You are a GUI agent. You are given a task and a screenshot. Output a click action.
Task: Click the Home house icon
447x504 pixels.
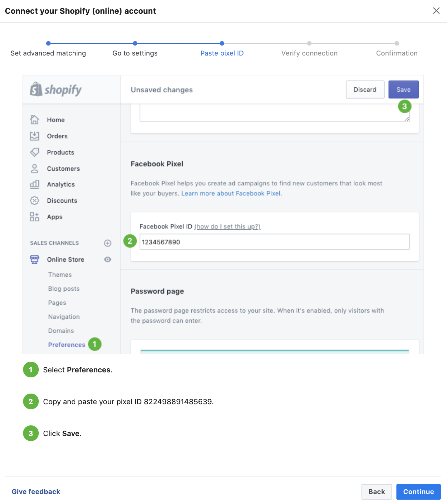pos(35,120)
